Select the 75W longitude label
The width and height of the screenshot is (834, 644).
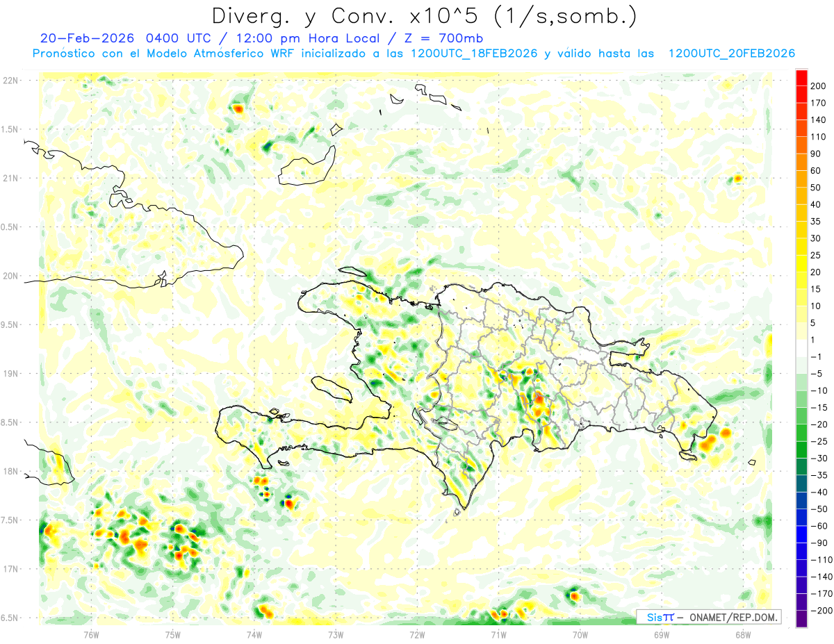point(173,634)
